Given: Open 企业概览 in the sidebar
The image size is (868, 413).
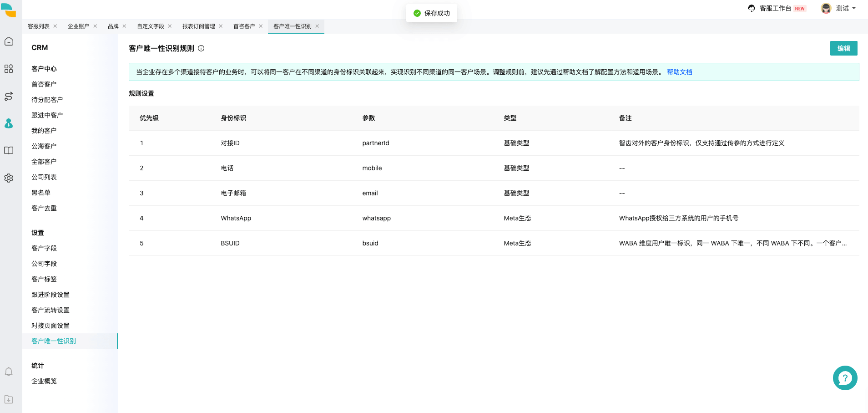Looking at the screenshot, I should [44, 381].
